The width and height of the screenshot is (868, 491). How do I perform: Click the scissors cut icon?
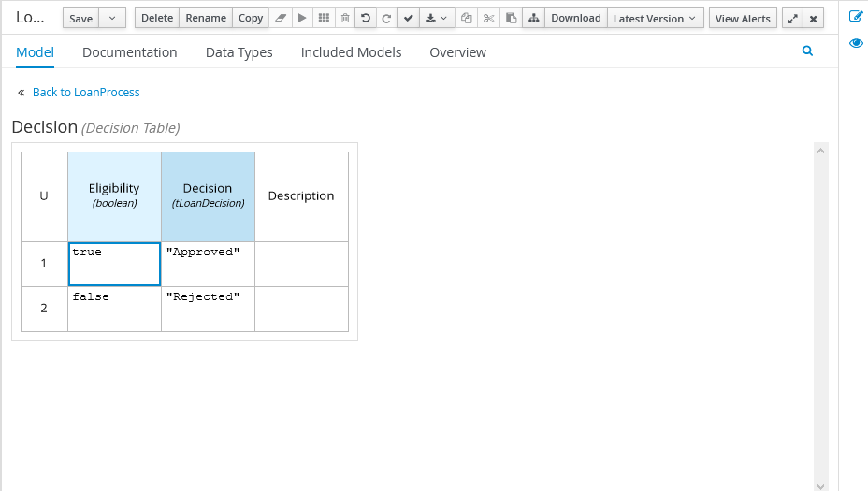click(488, 19)
